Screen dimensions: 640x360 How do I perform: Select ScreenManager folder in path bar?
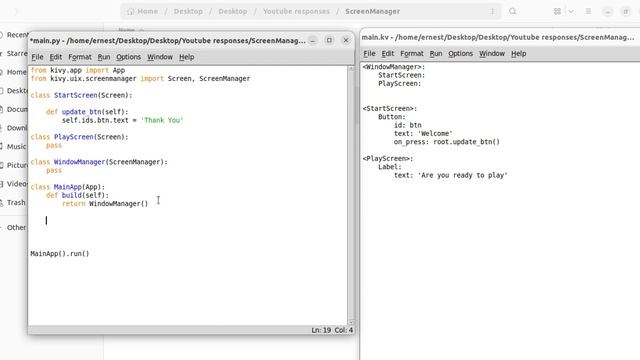(x=372, y=11)
